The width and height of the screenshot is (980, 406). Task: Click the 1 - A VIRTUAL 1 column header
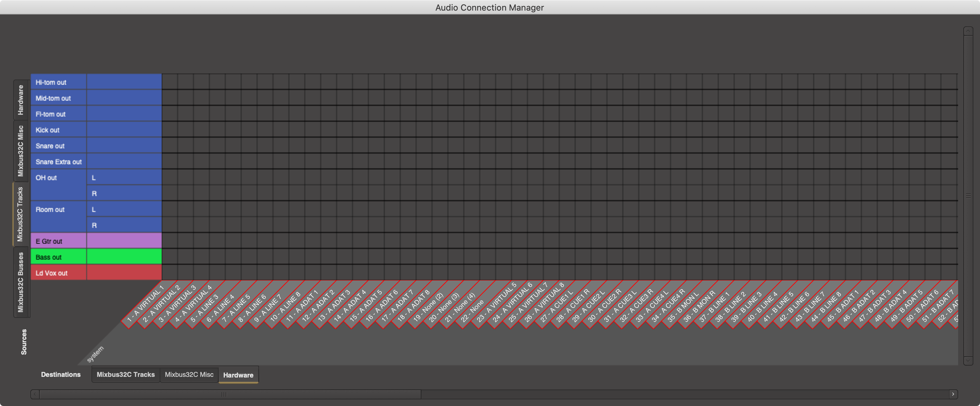tap(145, 304)
